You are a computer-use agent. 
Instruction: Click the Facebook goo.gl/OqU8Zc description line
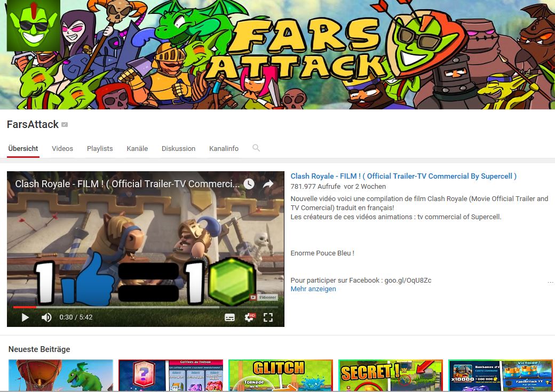click(361, 281)
